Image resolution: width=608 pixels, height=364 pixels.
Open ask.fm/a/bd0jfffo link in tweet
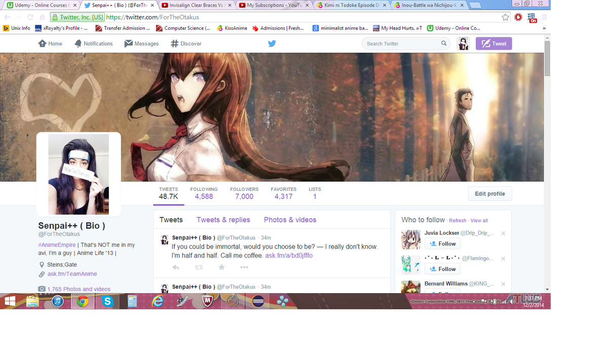(x=289, y=256)
